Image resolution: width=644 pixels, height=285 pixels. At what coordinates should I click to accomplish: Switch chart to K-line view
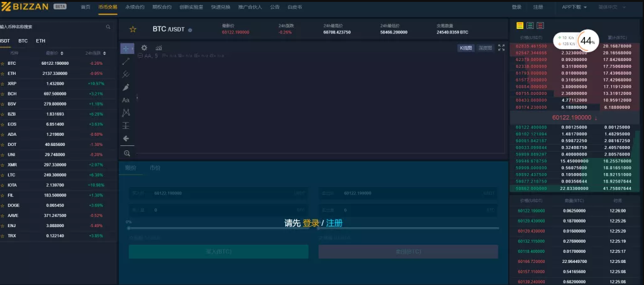pos(466,48)
